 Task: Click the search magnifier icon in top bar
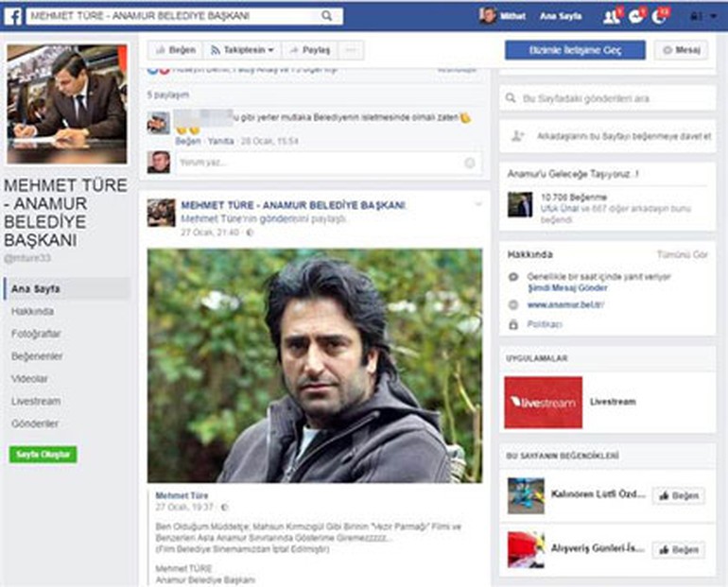tap(327, 16)
